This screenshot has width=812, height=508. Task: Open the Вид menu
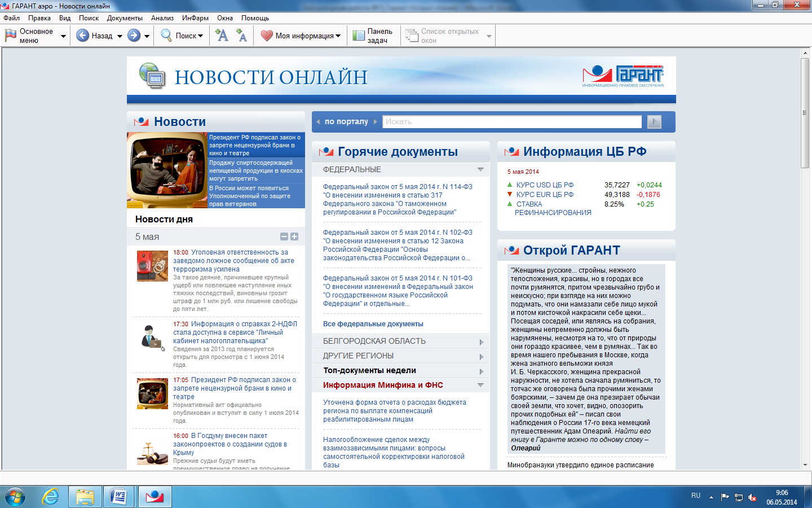coord(65,18)
